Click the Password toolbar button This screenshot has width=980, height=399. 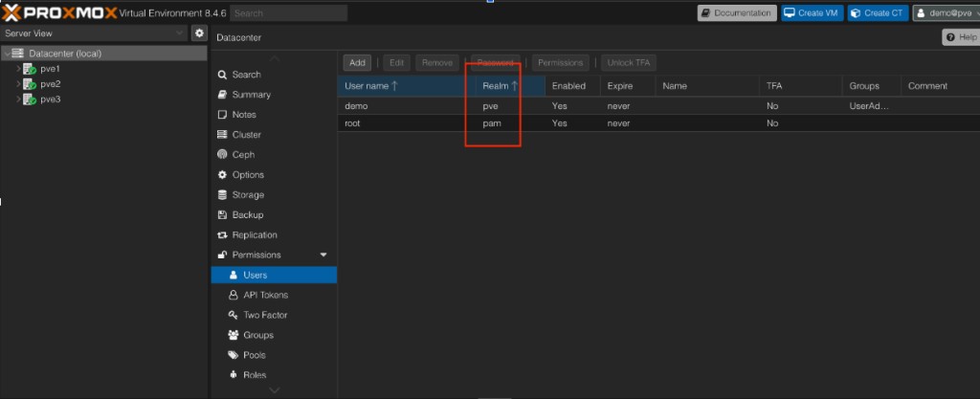pyautogui.click(x=496, y=62)
